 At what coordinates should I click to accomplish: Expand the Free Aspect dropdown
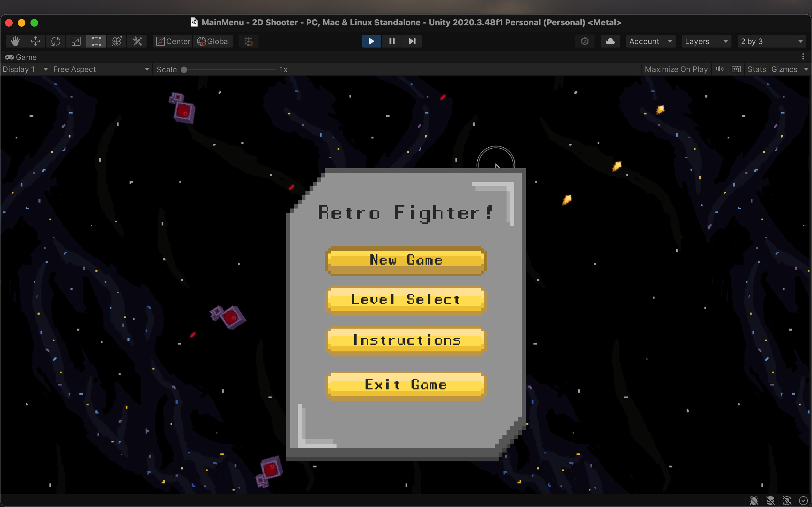(101, 69)
